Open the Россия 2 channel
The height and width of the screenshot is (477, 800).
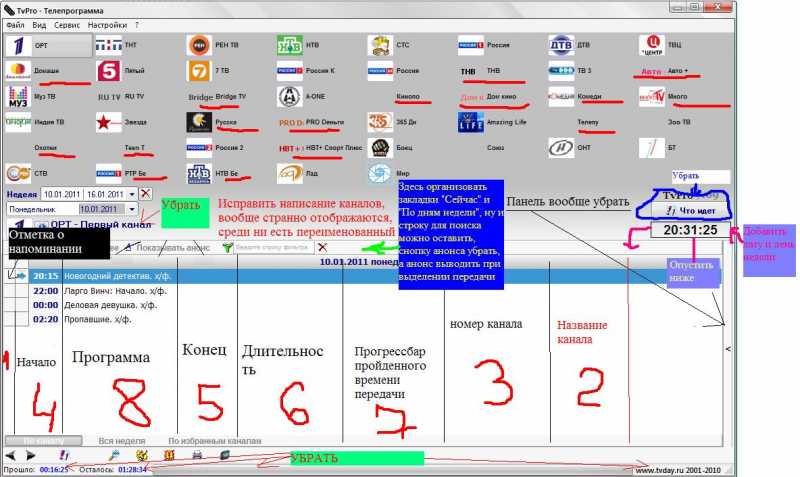215,148
